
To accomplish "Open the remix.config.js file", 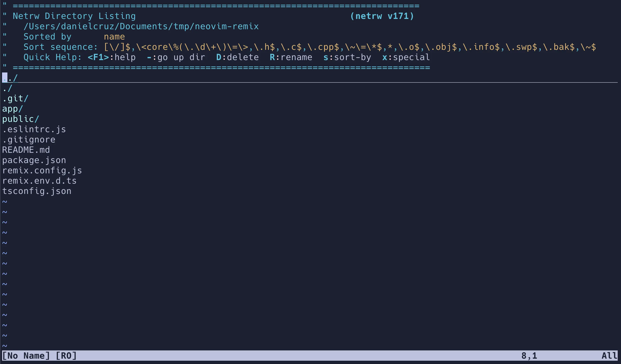I will pyautogui.click(x=42, y=170).
